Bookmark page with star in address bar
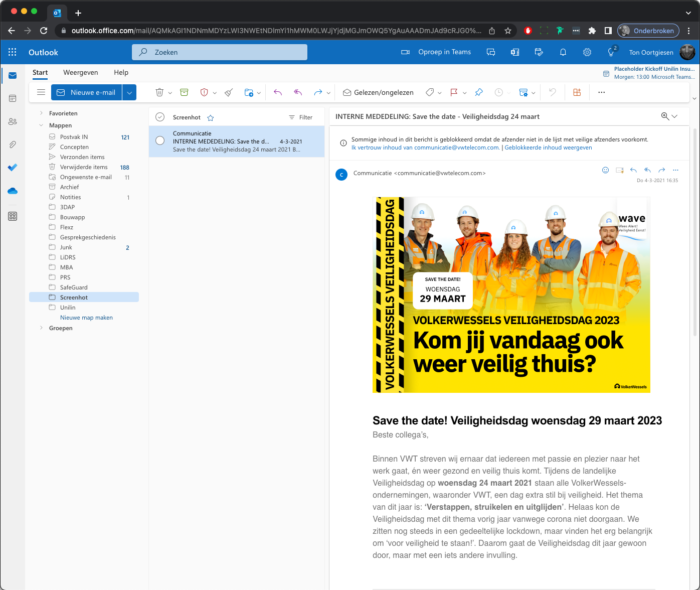The height and width of the screenshot is (590, 700). 508,31
